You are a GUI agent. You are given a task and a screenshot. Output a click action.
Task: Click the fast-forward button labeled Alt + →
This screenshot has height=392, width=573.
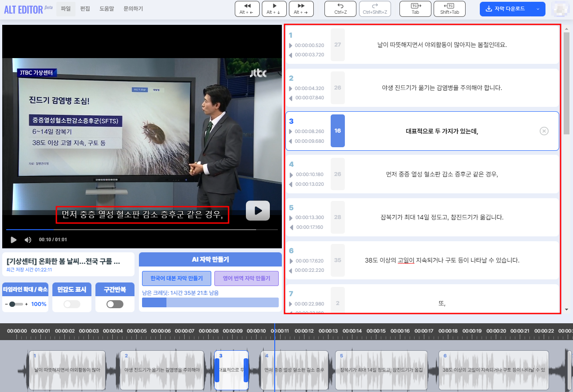301,9
